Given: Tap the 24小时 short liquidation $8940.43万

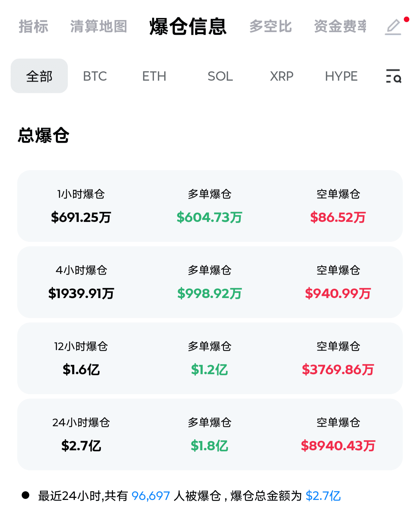Looking at the screenshot, I should 338,446.
